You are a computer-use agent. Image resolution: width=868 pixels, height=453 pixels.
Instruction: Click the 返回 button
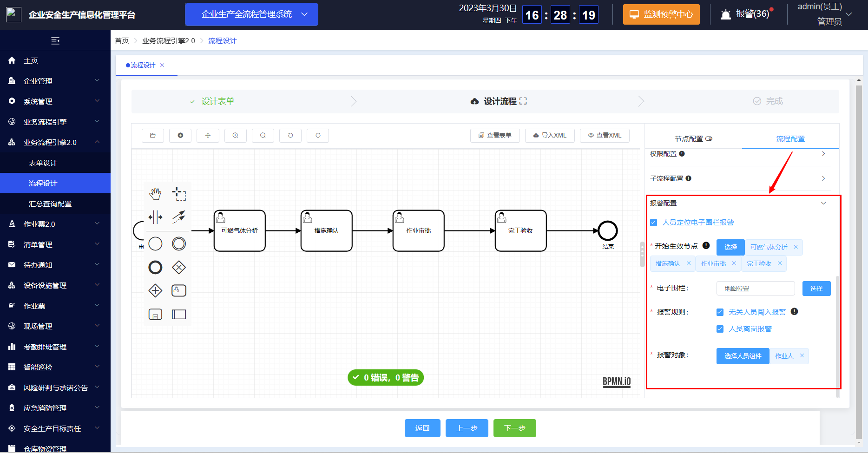tap(422, 428)
